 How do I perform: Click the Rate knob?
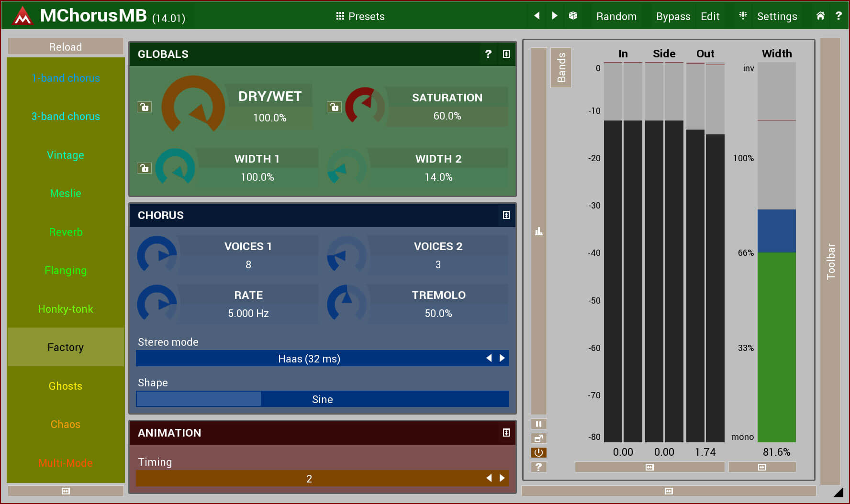tap(157, 304)
